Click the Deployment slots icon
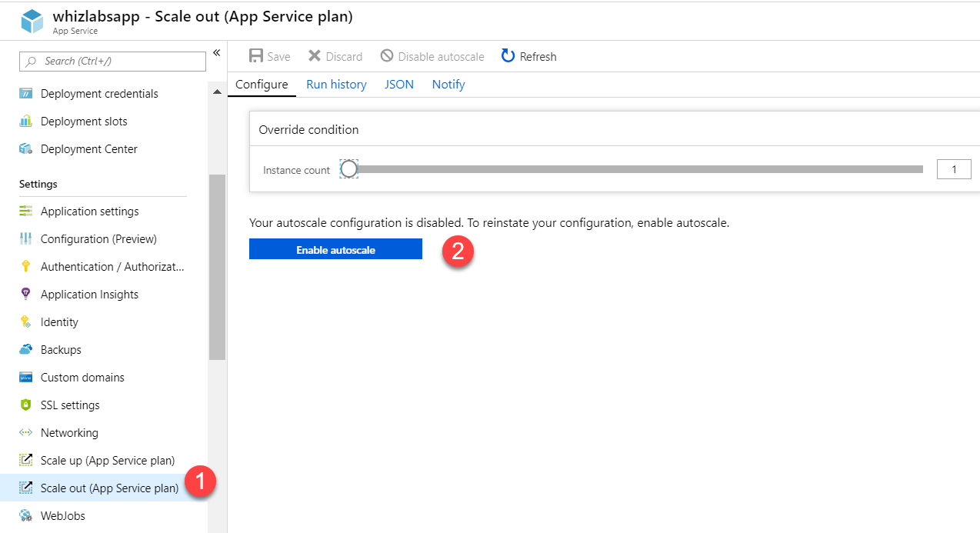The height and width of the screenshot is (533, 980). pyautogui.click(x=26, y=122)
